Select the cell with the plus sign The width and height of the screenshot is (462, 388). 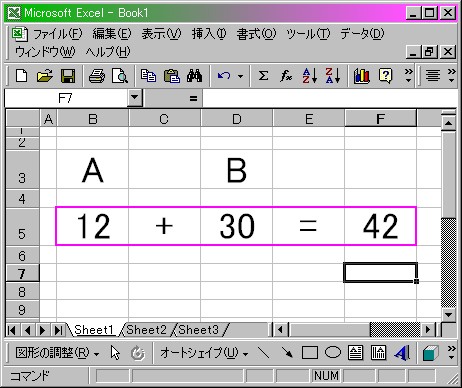click(x=164, y=227)
